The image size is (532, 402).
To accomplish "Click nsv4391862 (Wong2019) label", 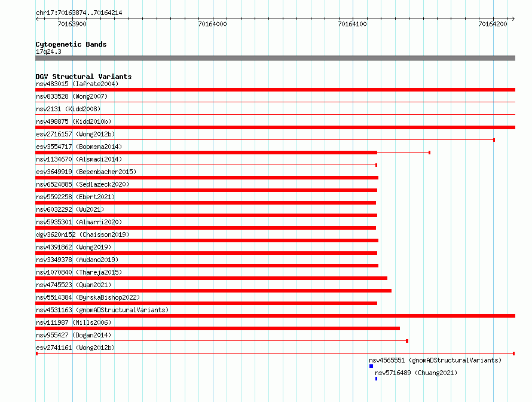I will pyautogui.click(x=74, y=247).
